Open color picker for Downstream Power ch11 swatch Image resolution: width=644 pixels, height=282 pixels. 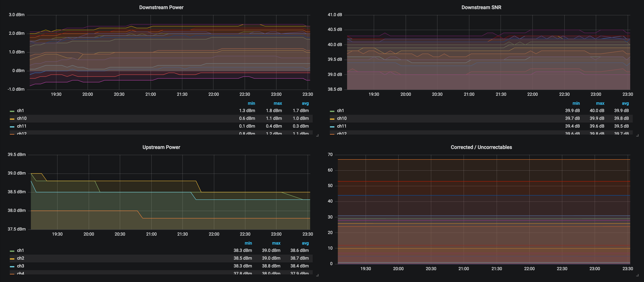click(x=12, y=127)
